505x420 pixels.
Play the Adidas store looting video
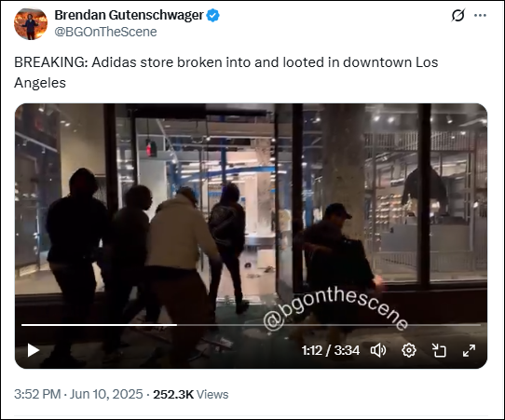tap(34, 350)
